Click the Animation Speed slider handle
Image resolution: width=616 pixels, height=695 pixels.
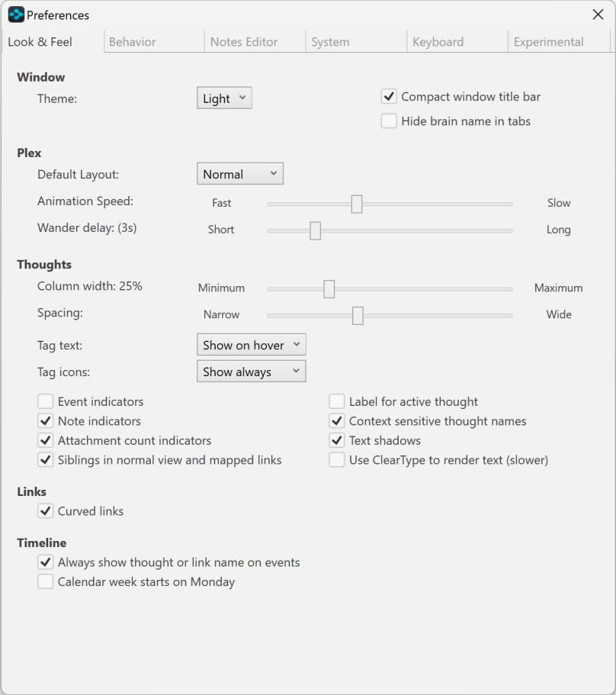356,204
